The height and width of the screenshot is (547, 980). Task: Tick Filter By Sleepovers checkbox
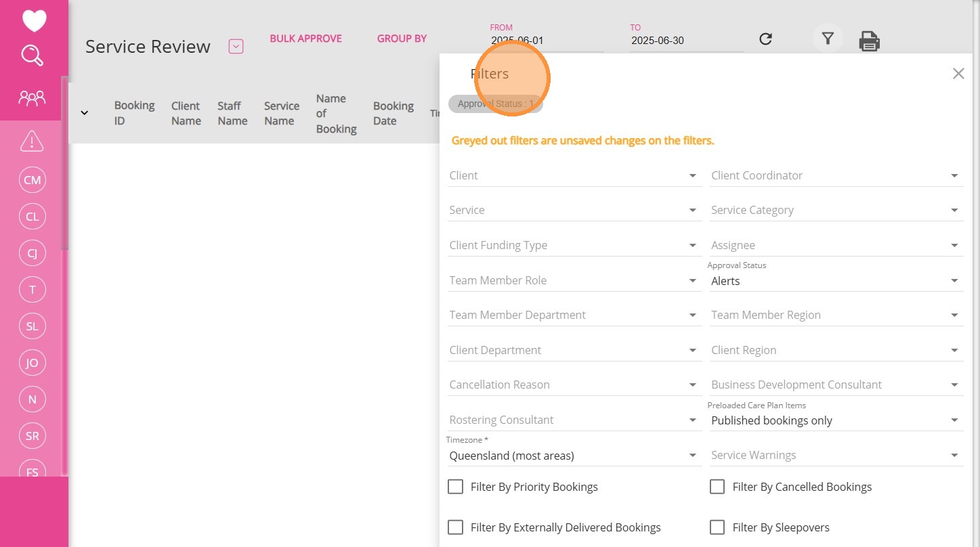pos(717,527)
